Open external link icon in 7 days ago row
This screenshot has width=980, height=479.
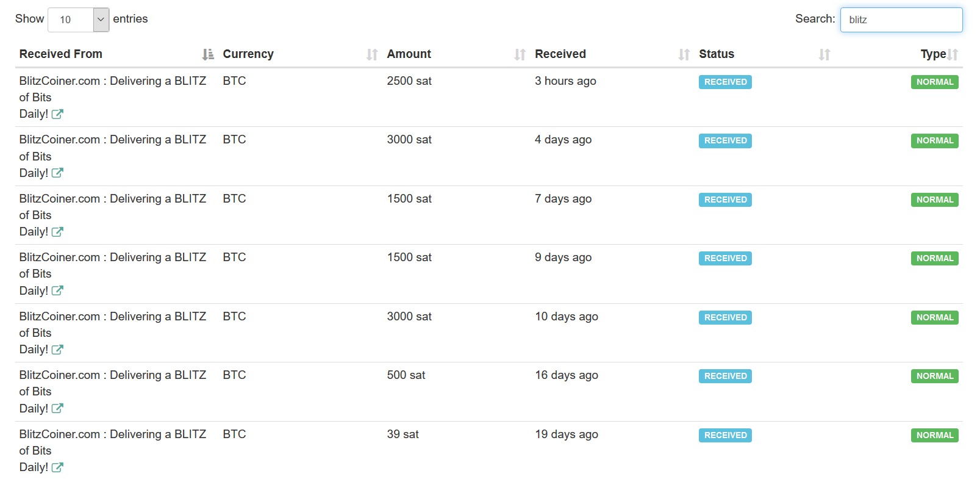(x=57, y=232)
